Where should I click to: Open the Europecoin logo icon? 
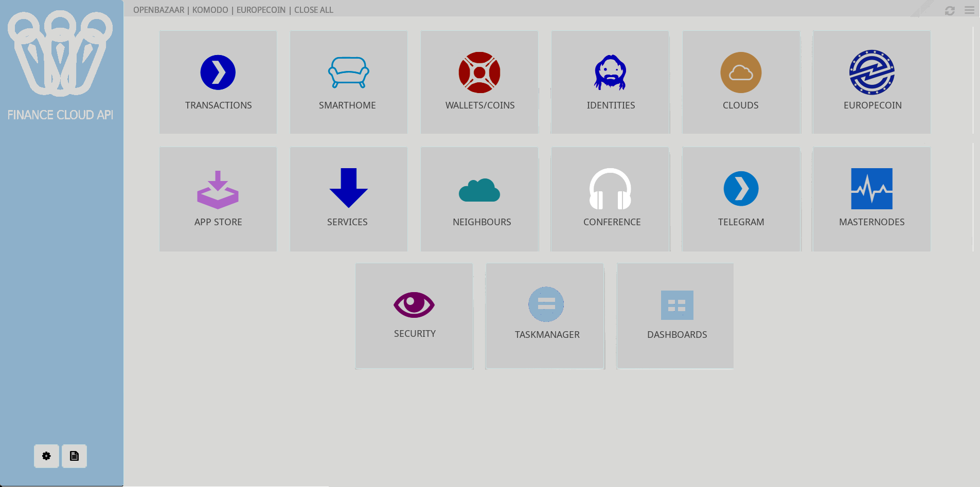(x=872, y=73)
